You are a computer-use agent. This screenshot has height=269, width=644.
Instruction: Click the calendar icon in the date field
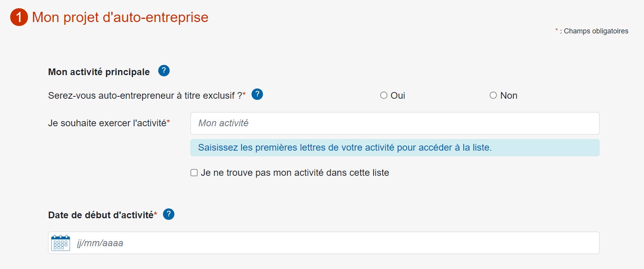[60, 243]
